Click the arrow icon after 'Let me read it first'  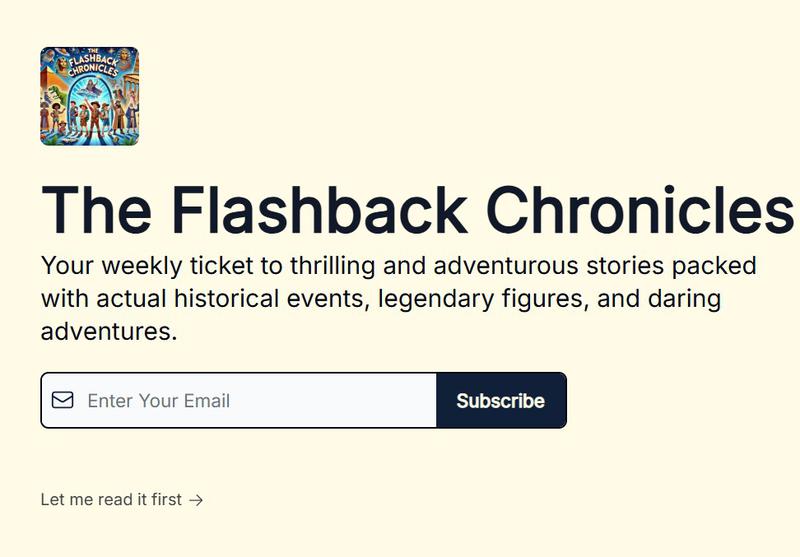click(196, 500)
